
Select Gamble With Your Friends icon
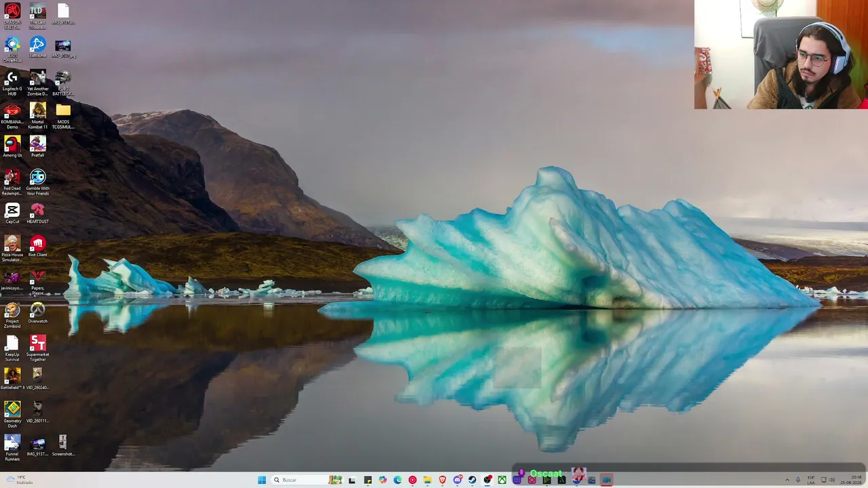point(37,182)
